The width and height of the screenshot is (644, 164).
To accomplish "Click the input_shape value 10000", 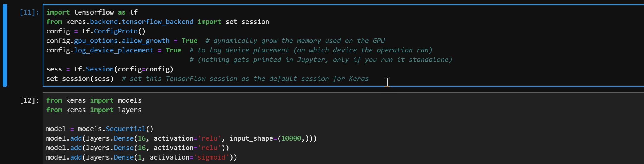I will click(291, 138).
